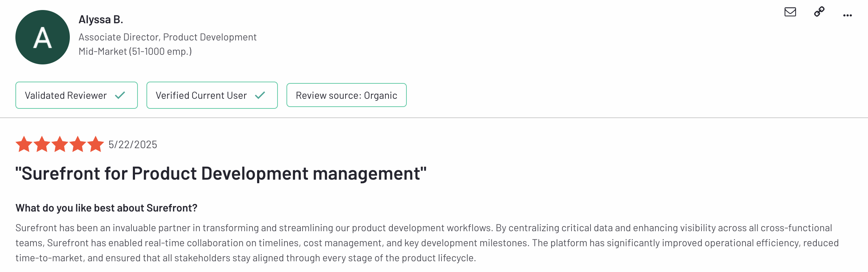Open the three-dot more options menu

[847, 15]
